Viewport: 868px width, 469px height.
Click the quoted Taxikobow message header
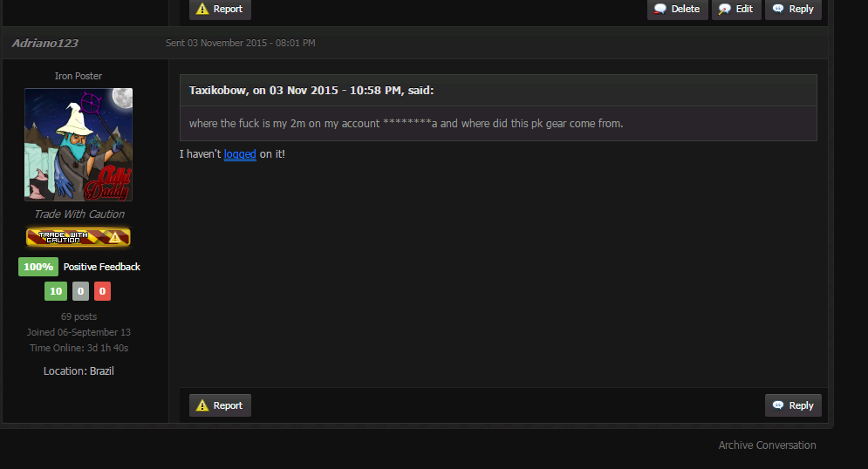pyautogui.click(x=311, y=90)
